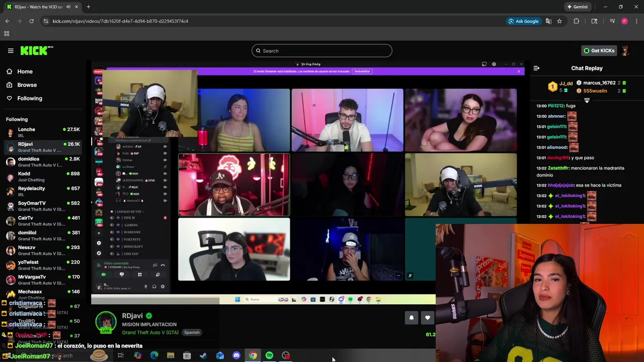Select MINECRAFT voice channel
Image resolution: width=644 pixels, height=362 pixels.
(x=133, y=246)
